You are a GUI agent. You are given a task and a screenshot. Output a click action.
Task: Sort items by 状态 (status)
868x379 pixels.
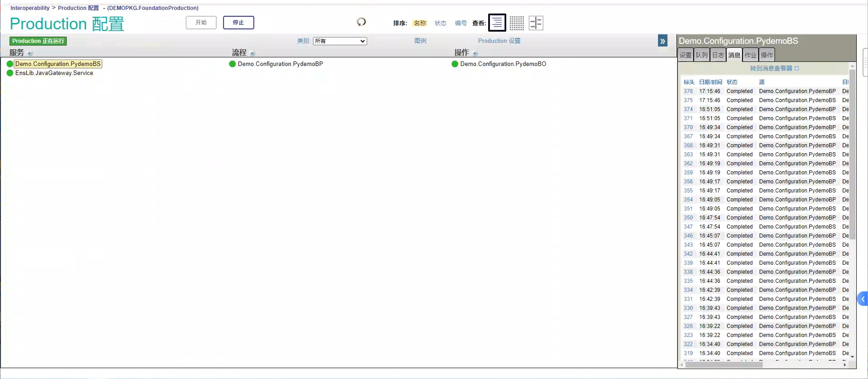[440, 23]
